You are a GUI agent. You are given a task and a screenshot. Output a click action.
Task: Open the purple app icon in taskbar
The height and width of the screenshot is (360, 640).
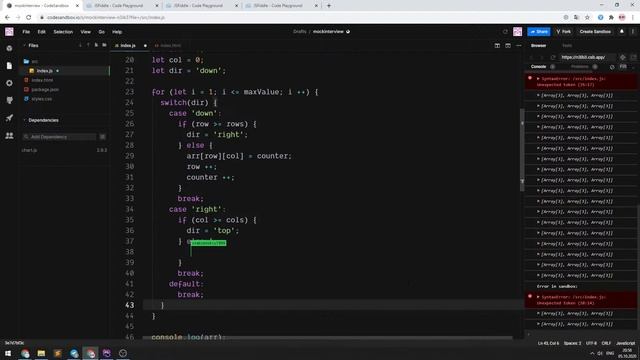click(x=107, y=353)
